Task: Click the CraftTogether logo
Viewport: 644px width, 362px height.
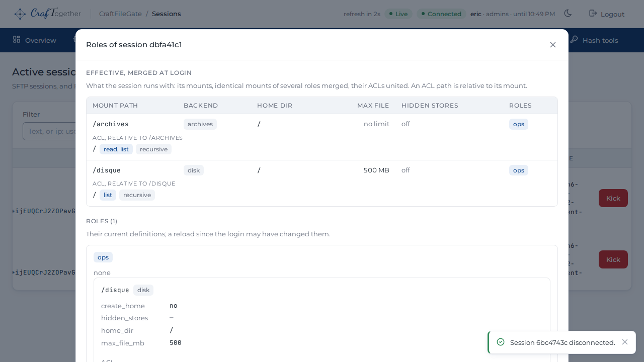Action: click(47, 14)
